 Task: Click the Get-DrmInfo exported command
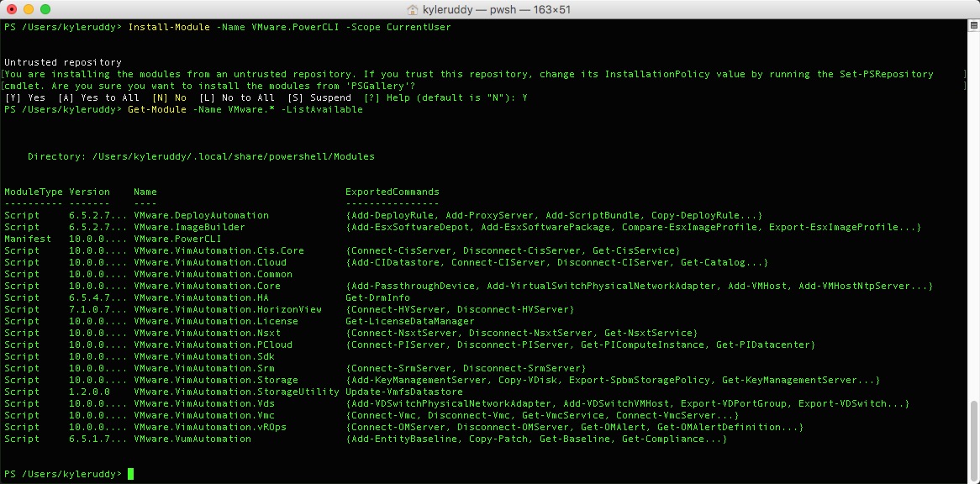click(377, 298)
